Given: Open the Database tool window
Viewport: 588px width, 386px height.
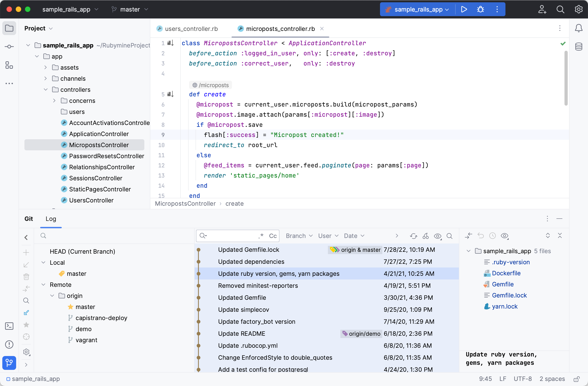Looking at the screenshot, I should [579, 46].
